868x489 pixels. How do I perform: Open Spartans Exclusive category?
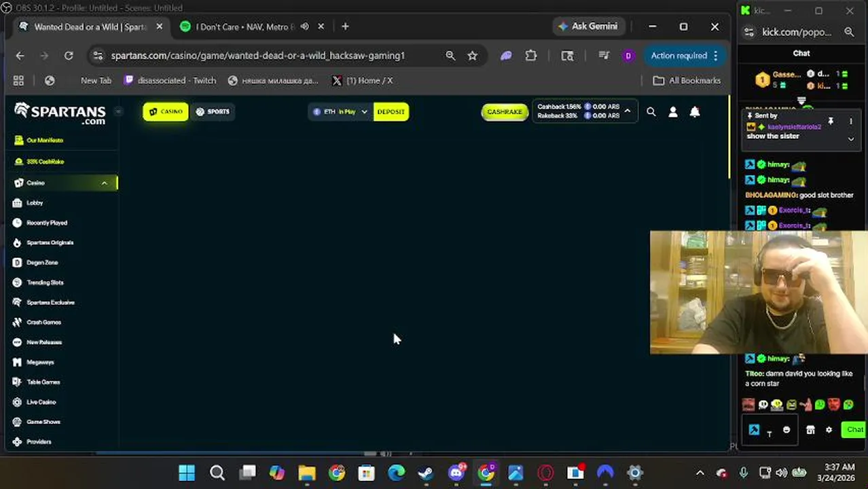50,302
